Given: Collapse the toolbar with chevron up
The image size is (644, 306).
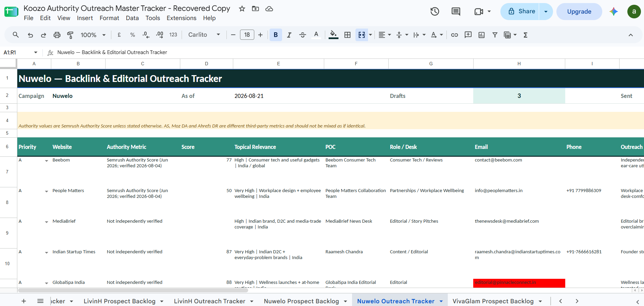Looking at the screenshot, I should point(631,35).
